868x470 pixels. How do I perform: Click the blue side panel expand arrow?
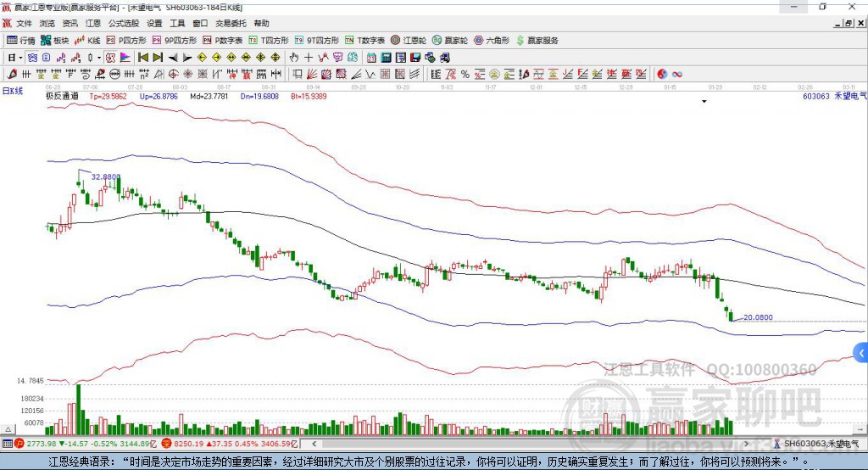point(861,353)
